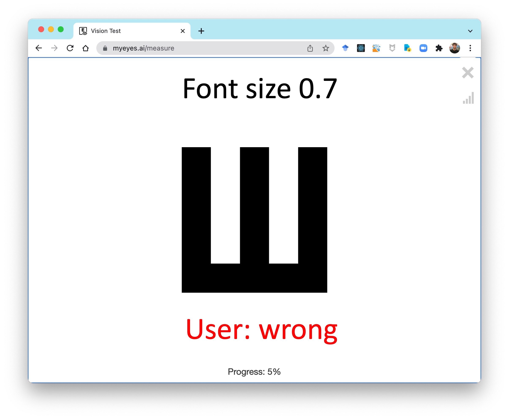
Task: Open the Extensions puzzle piece menu
Action: click(439, 48)
